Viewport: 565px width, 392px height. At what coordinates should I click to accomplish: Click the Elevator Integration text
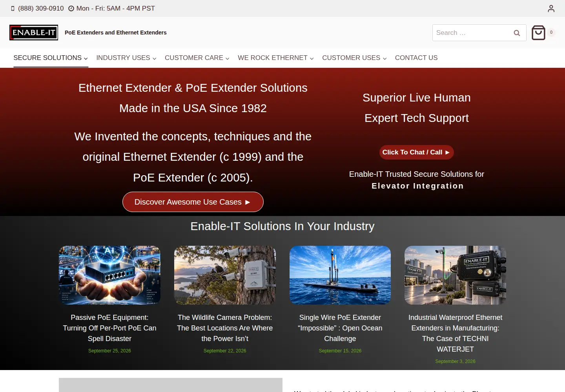(x=417, y=186)
